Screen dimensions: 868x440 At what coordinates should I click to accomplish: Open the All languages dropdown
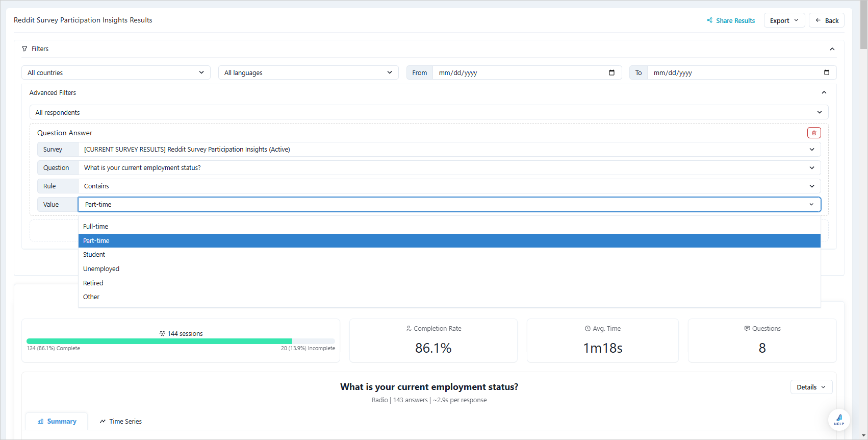point(309,72)
